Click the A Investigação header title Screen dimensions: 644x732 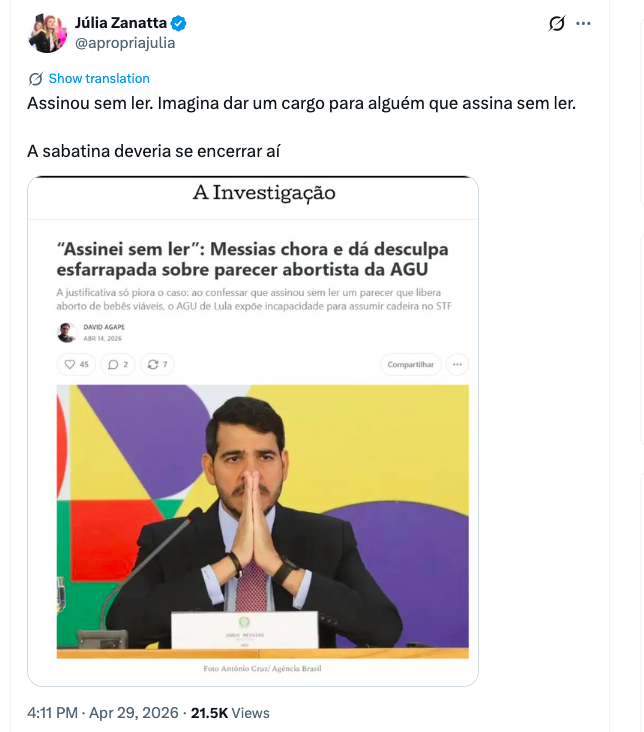[264, 192]
